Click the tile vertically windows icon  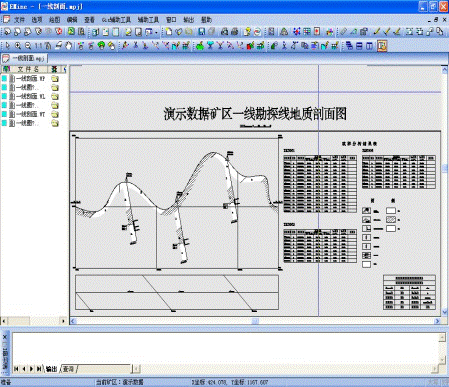pyautogui.click(x=369, y=46)
